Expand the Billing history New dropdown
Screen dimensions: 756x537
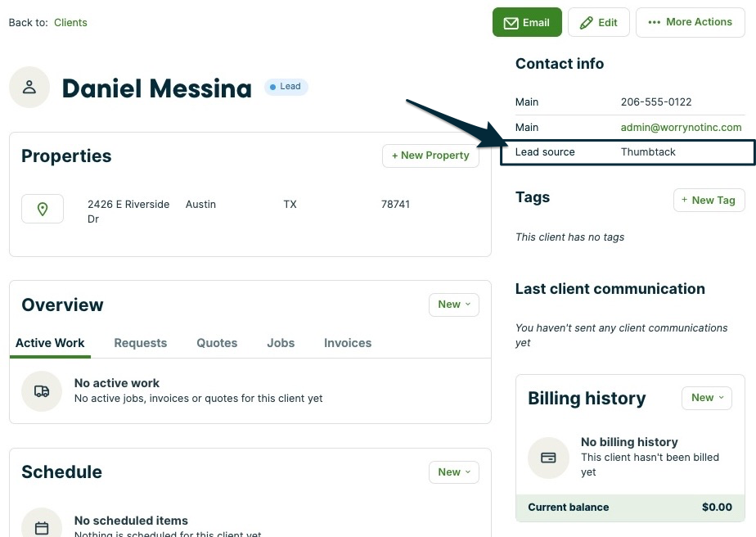pyautogui.click(x=707, y=398)
